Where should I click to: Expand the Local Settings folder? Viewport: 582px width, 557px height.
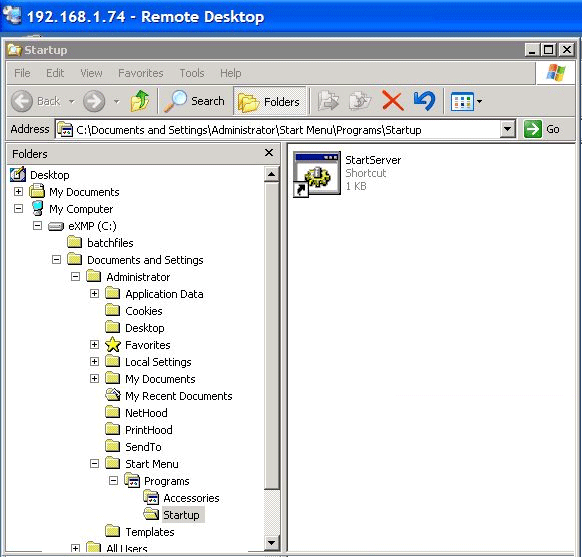(x=94, y=361)
